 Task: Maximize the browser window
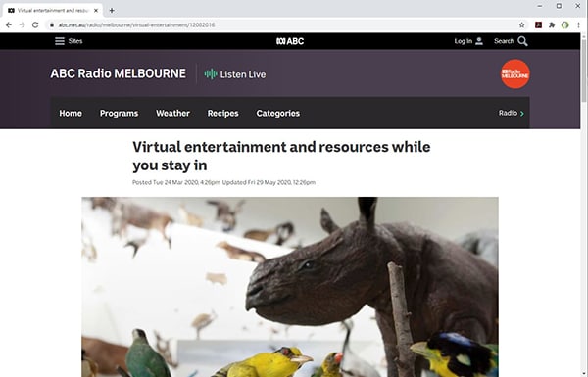(559, 6)
